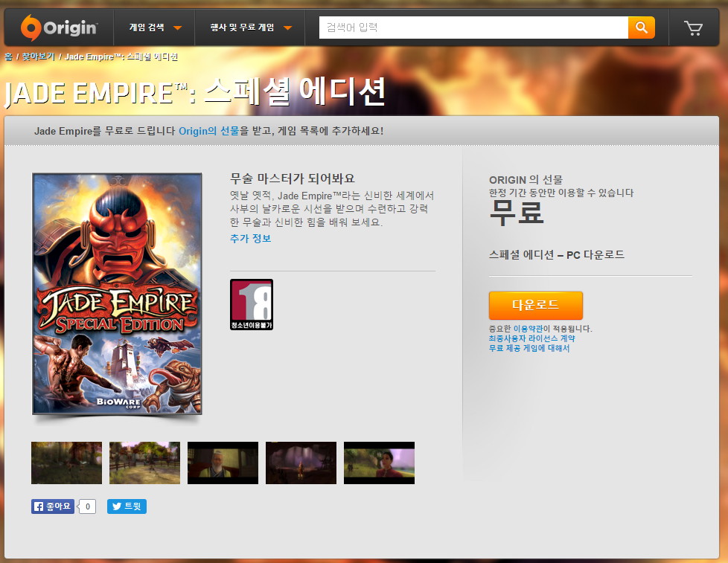Expand the 게임 검색 dropdown menu
Screen dimensions: 728x563
(x=155, y=28)
